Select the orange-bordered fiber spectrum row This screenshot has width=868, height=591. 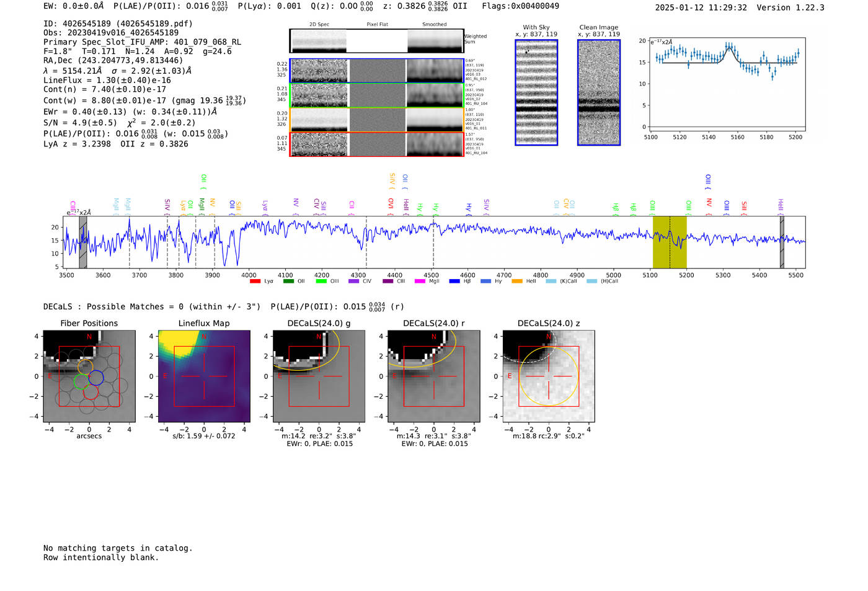[377, 120]
